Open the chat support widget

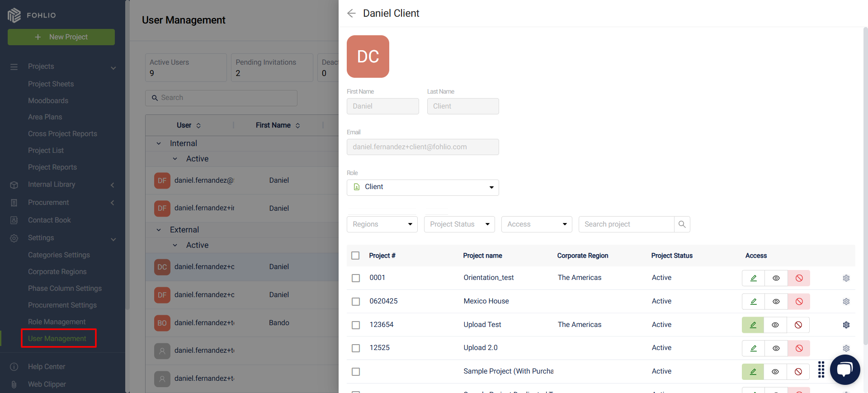click(x=844, y=369)
